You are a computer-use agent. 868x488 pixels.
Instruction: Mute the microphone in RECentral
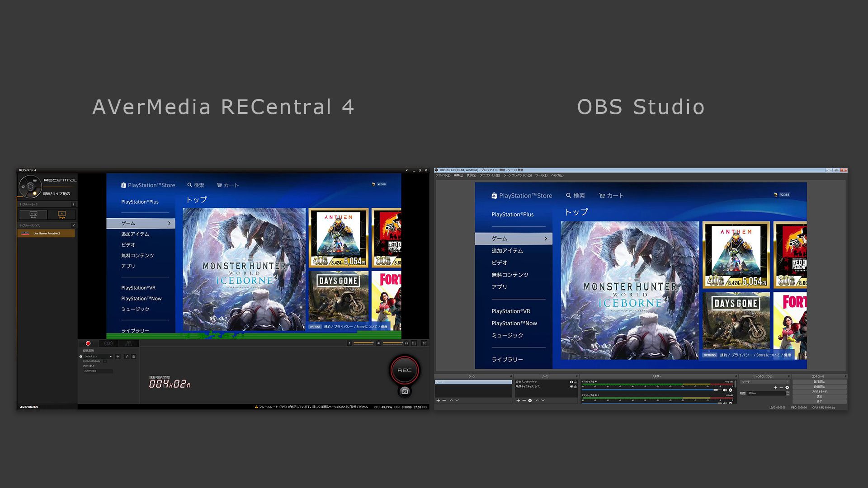[349, 343]
